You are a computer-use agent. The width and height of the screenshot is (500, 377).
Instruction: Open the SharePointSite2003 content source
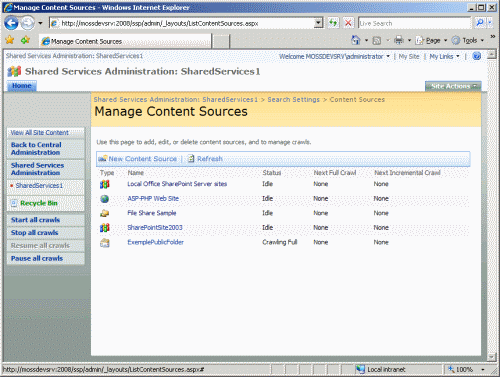click(x=155, y=227)
